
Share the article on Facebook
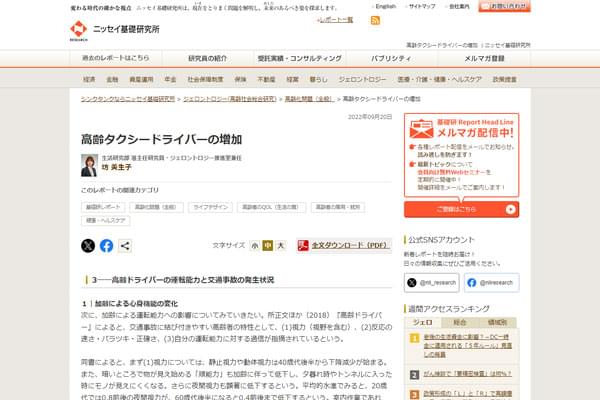click(106, 245)
